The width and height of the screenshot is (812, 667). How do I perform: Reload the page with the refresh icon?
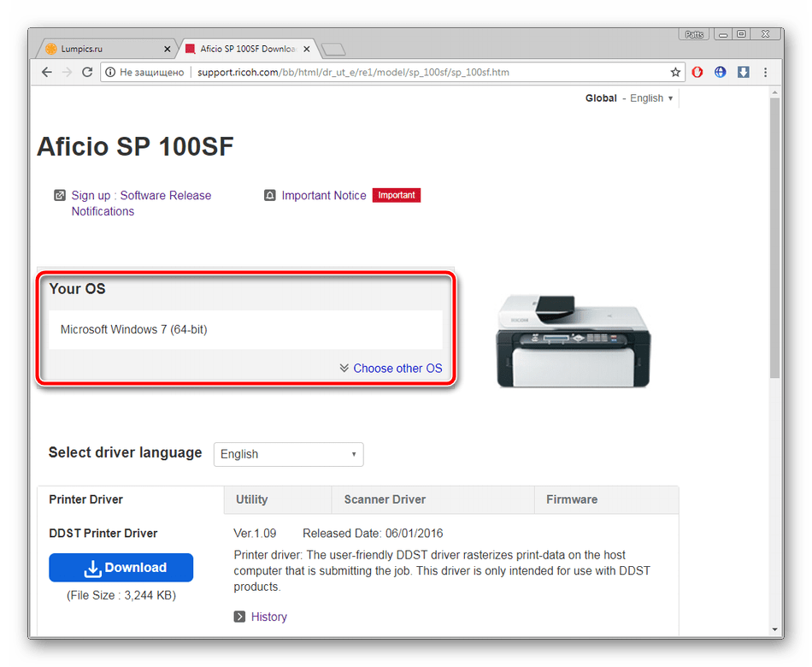click(87, 73)
